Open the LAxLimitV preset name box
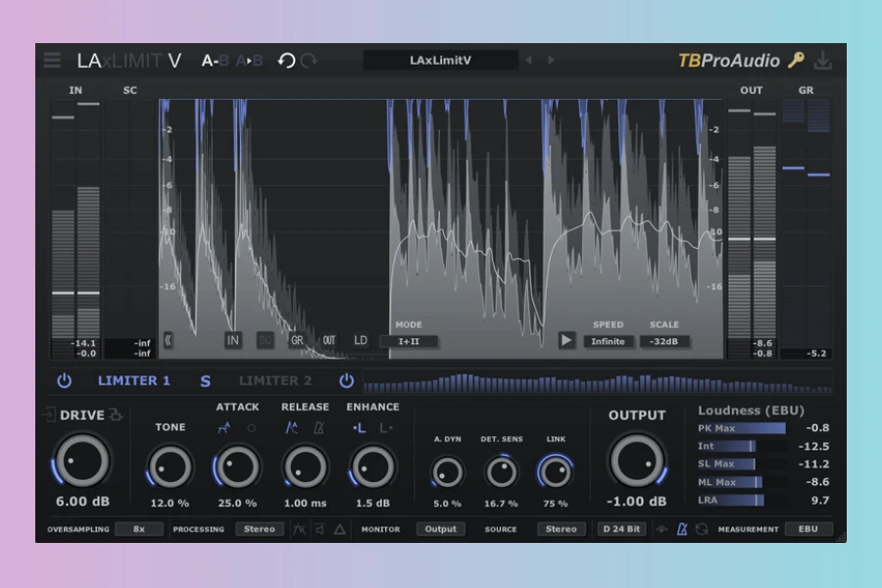This screenshot has width=882, height=588. (x=440, y=60)
